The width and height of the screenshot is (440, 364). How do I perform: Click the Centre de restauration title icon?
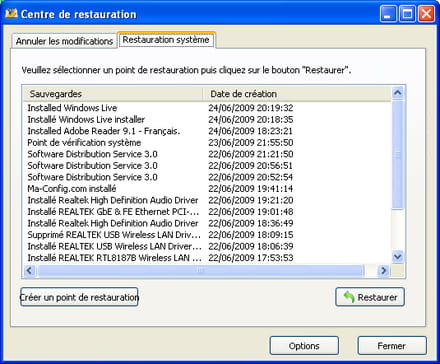(x=11, y=14)
